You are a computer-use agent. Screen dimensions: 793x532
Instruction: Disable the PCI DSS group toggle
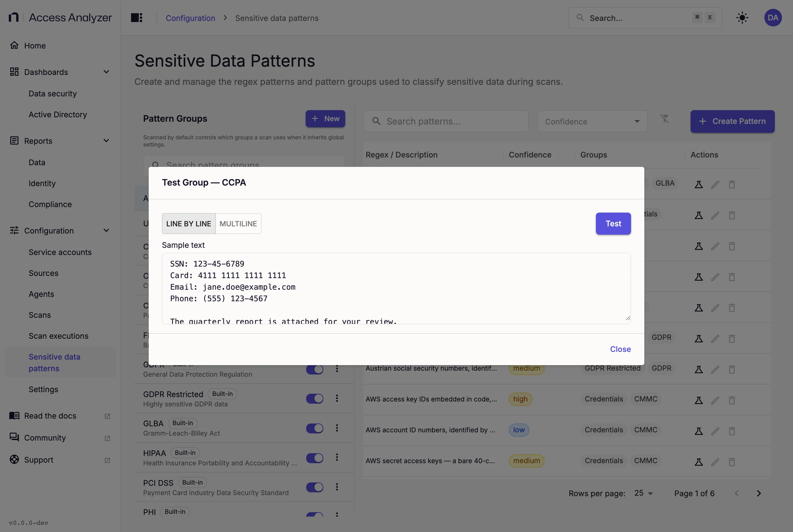315,487
